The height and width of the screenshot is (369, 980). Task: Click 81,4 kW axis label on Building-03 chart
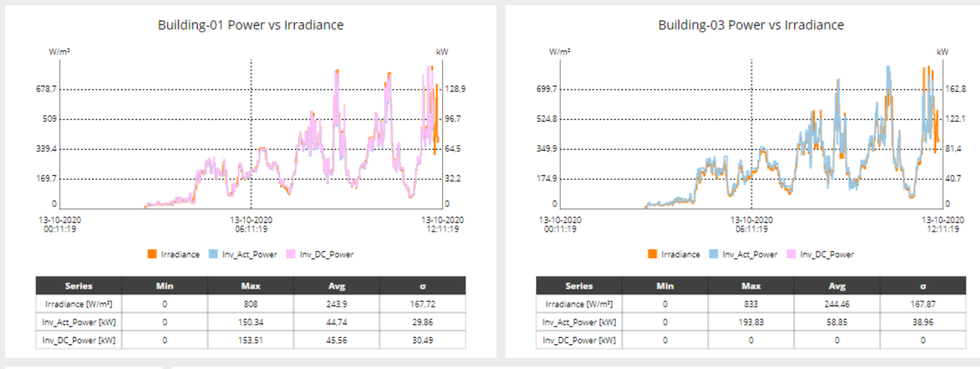(x=953, y=149)
